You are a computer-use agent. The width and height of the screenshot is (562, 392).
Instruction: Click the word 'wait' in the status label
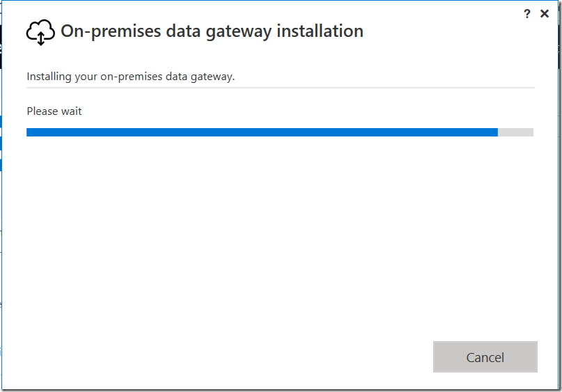point(71,111)
